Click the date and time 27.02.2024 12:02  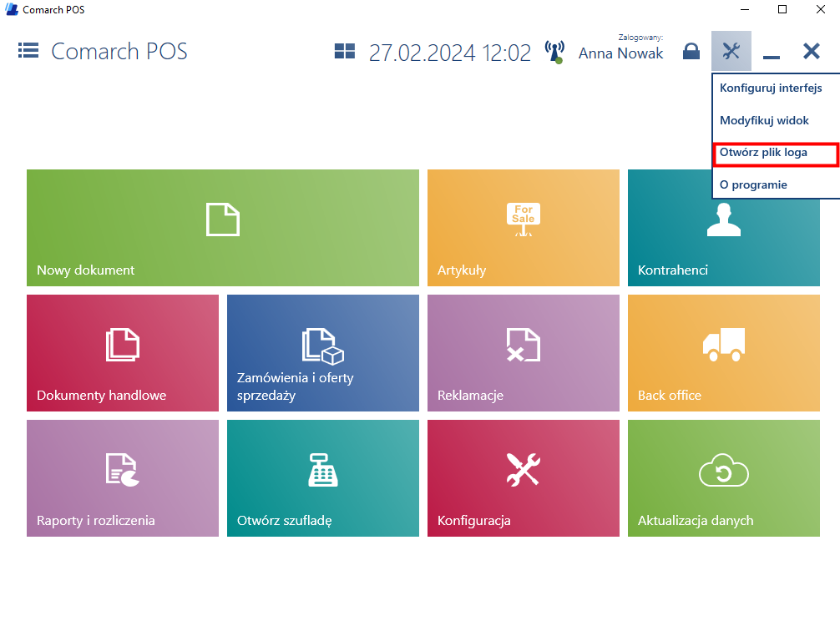pos(449,53)
